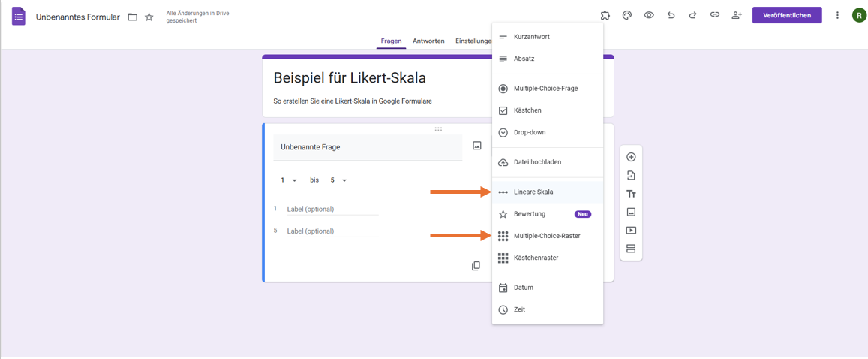
Task: Add a video from the side toolbar
Action: point(631,230)
